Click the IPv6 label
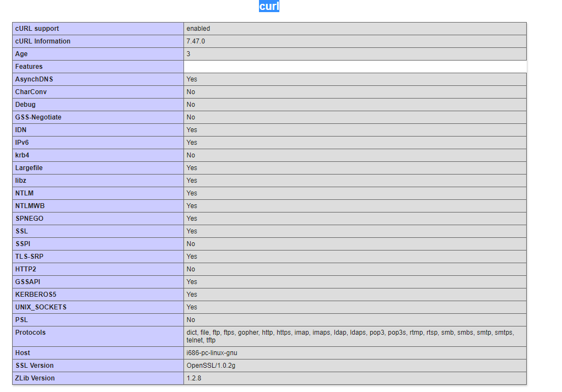Screen dimensions: 562x392 [x=22, y=143]
